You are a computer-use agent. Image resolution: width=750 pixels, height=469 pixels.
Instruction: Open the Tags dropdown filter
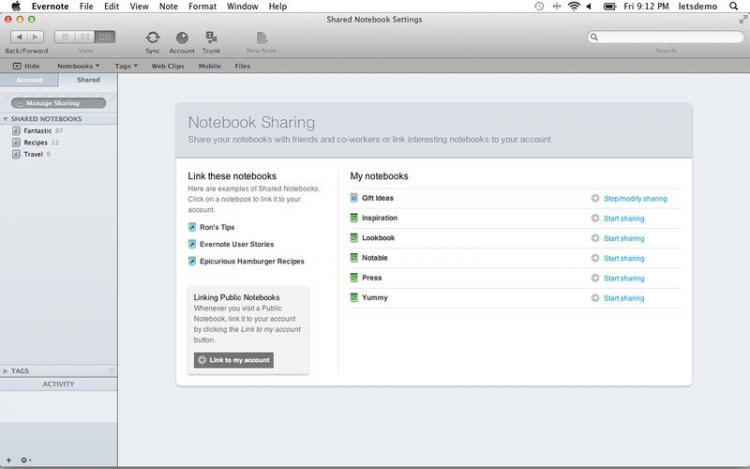[x=126, y=66]
